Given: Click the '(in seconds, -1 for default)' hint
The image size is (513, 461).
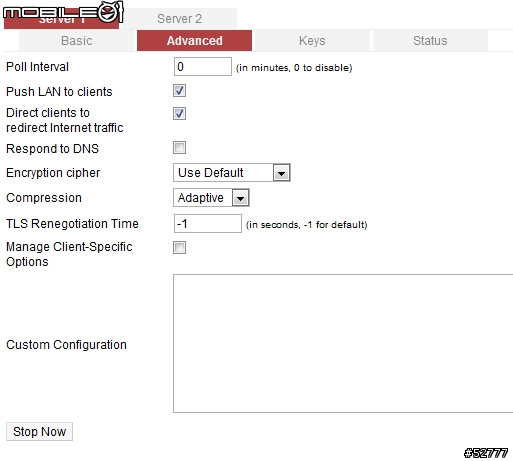Looking at the screenshot, I should [x=307, y=225].
